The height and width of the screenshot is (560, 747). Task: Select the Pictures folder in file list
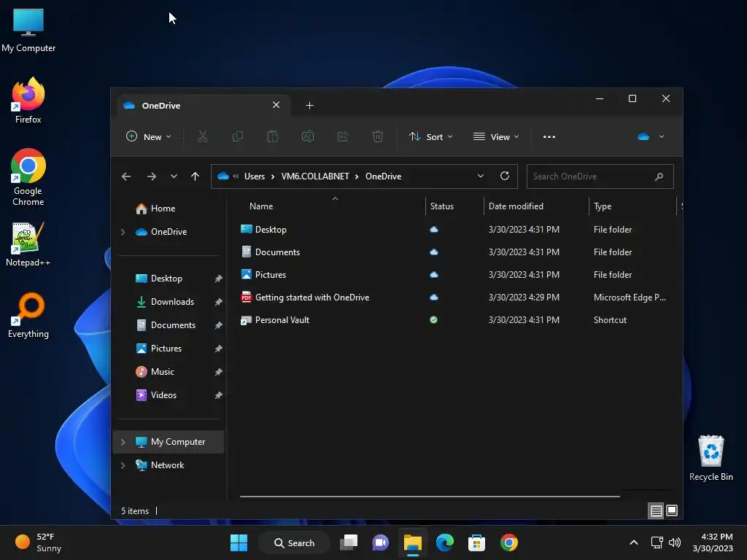click(270, 275)
